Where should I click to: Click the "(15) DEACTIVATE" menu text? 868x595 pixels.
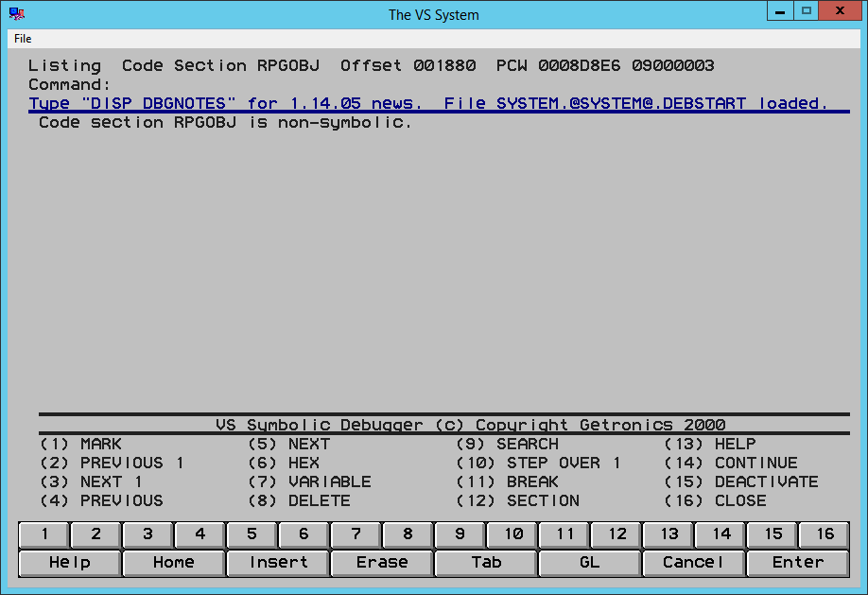tap(741, 482)
